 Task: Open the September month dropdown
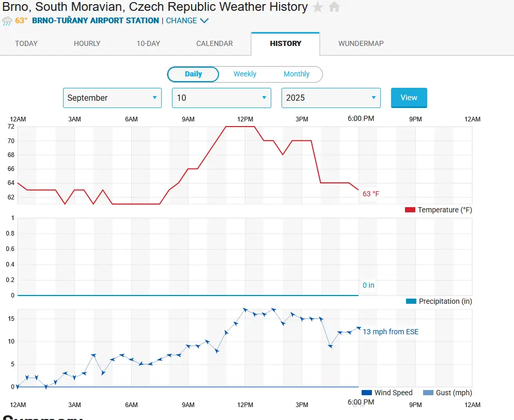pyautogui.click(x=112, y=98)
